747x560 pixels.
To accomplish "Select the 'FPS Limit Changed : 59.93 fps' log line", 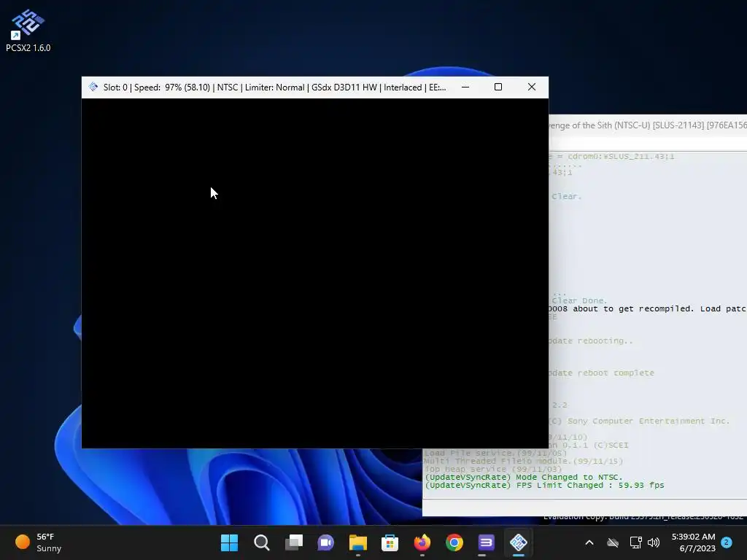I will [x=544, y=485].
